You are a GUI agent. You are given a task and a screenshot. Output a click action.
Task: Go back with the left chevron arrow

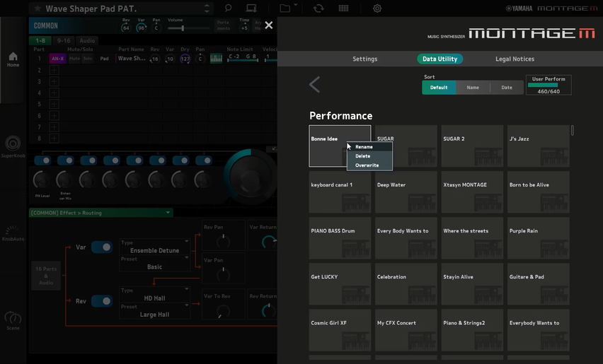click(315, 85)
